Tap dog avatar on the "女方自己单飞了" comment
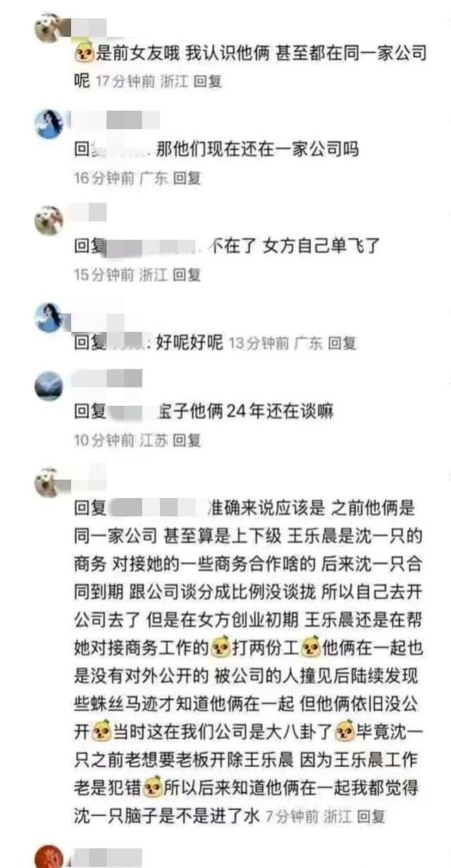The width and height of the screenshot is (451, 868). 49,221
